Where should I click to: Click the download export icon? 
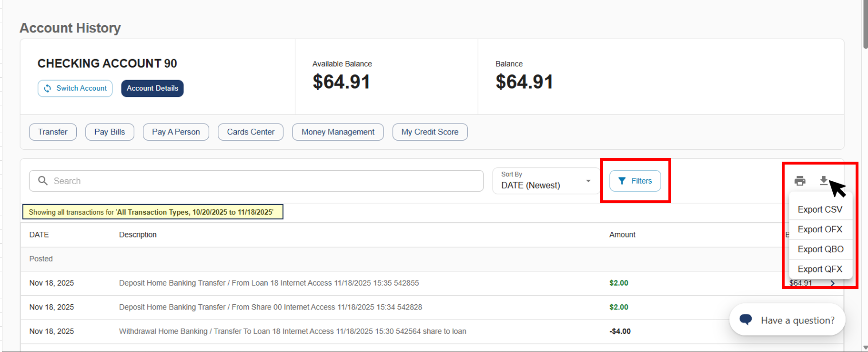pos(823,180)
